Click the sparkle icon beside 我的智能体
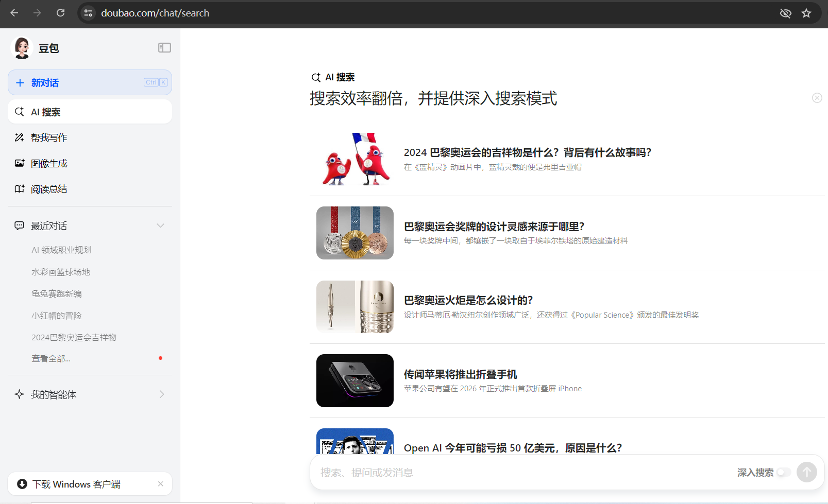828x504 pixels. [20, 394]
